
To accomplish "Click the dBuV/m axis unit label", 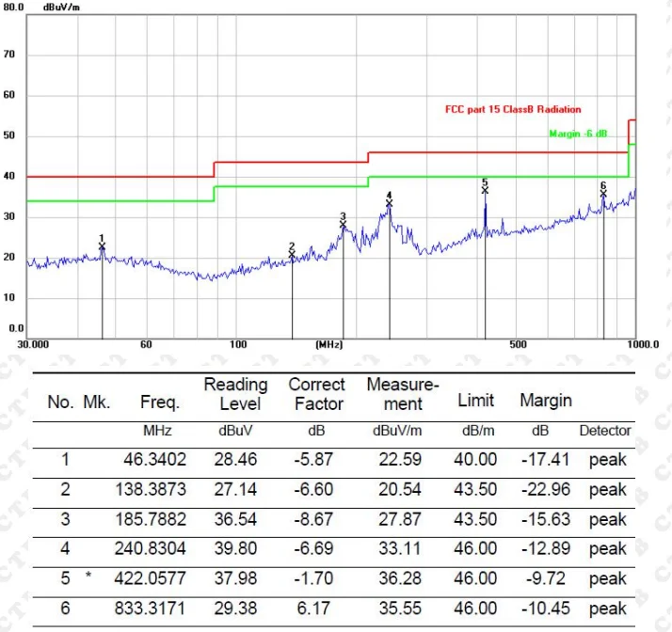I will point(61,8).
